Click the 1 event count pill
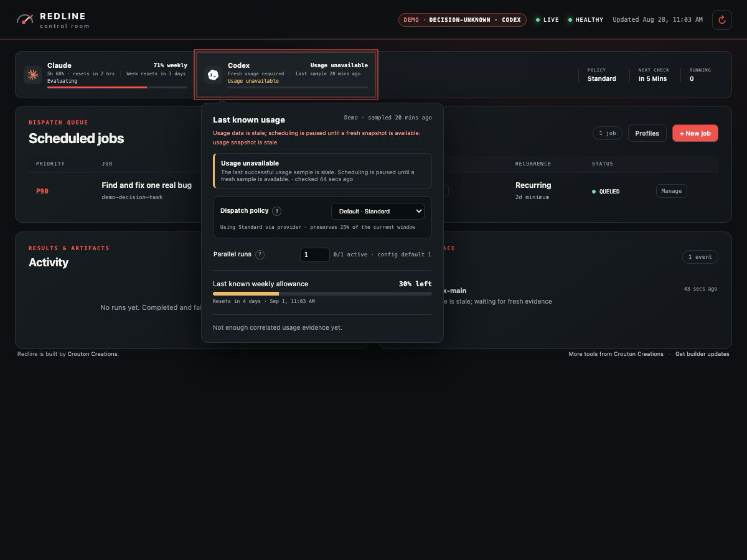 click(x=700, y=257)
